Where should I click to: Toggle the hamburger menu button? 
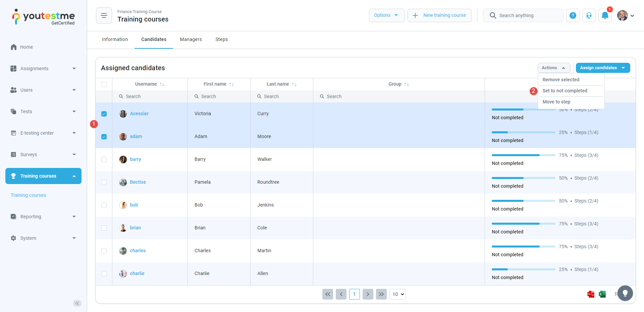click(104, 15)
